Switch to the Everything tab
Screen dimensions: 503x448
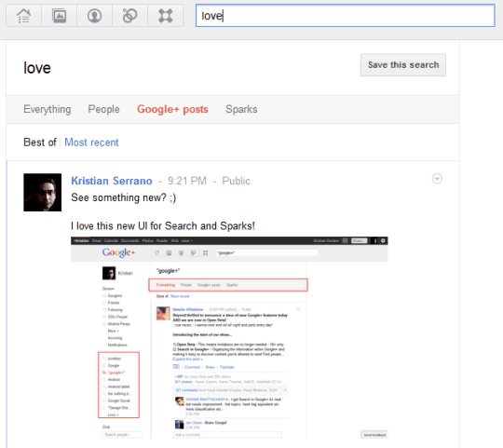tap(48, 109)
